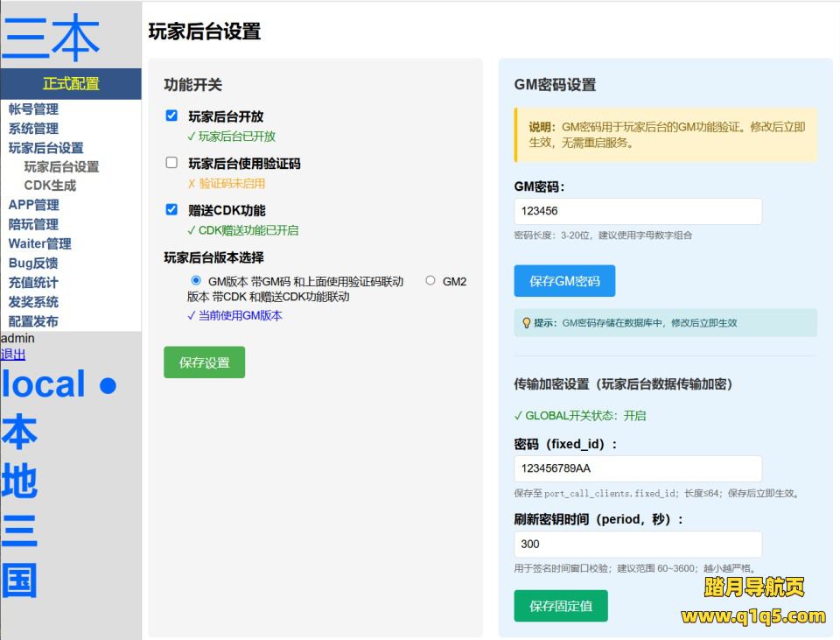Select the GM2 version radio button

429,279
